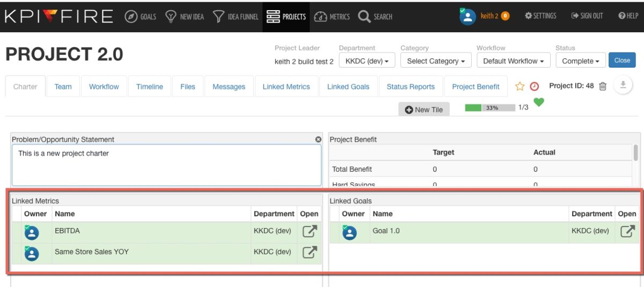Toggle the favorite star for this project
The width and height of the screenshot is (644, 287).
(519, 86)
